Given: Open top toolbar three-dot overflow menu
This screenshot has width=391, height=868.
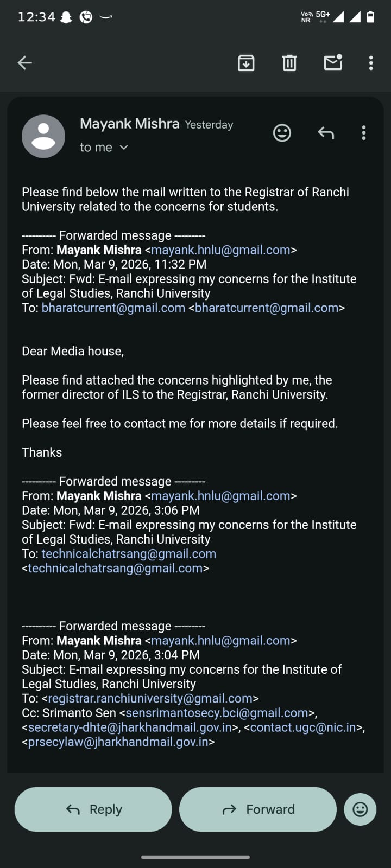Looking at the screenshot, I should (371, 63).
